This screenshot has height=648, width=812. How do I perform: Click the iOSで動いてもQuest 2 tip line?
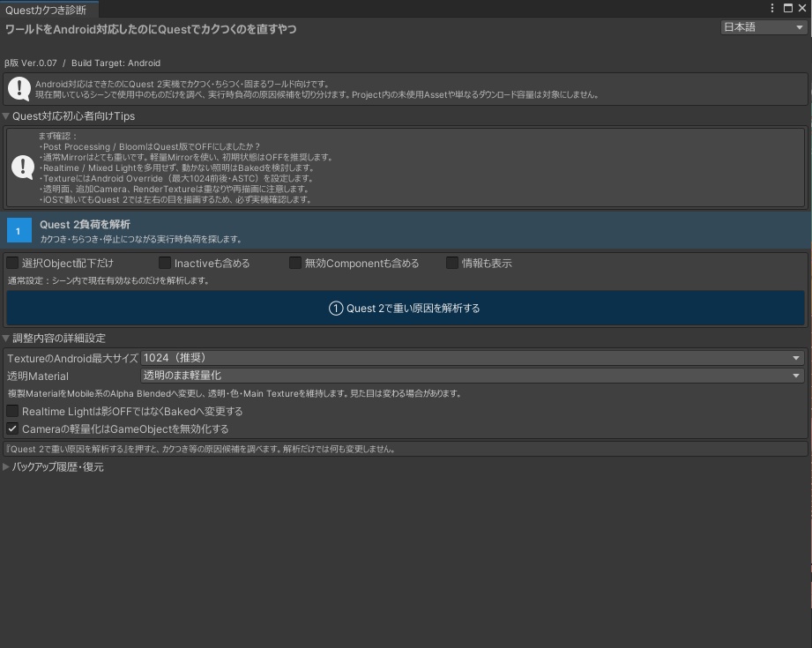coord(175,199)
